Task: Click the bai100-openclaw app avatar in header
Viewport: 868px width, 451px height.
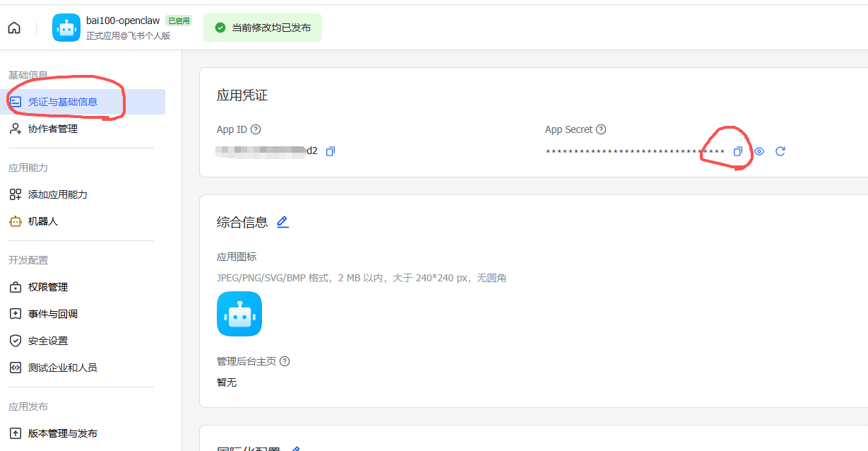Action: [66, 28]
